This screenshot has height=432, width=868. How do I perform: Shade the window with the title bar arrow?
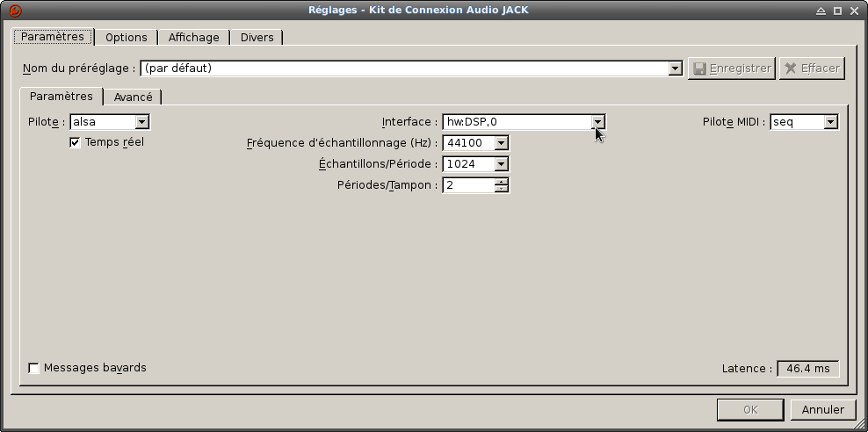coord(821,11)
